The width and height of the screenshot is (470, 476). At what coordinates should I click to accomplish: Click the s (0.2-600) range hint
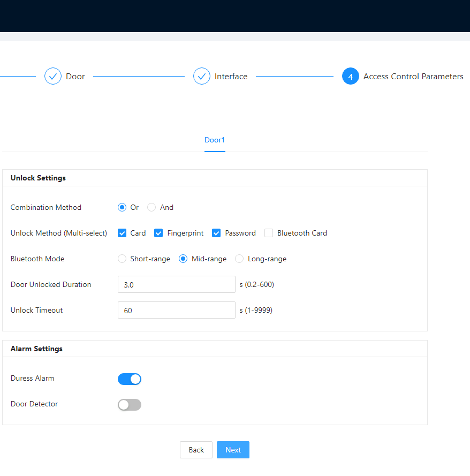(x=257, y=284)
